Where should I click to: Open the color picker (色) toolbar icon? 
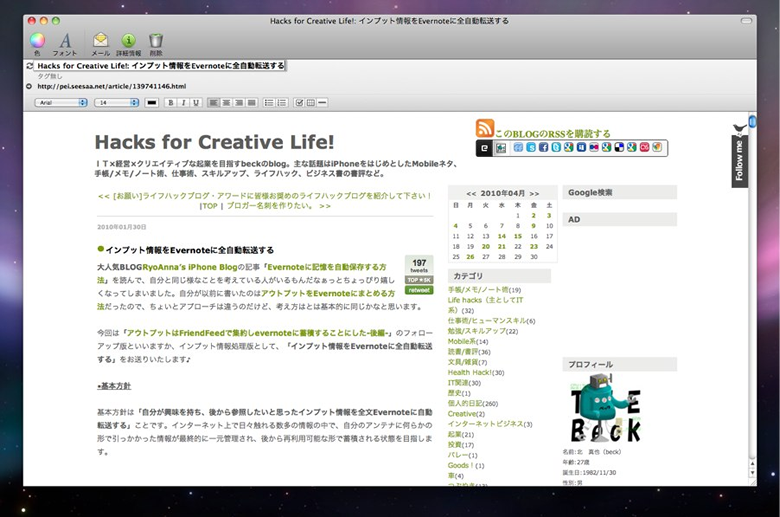pos(37,41)
